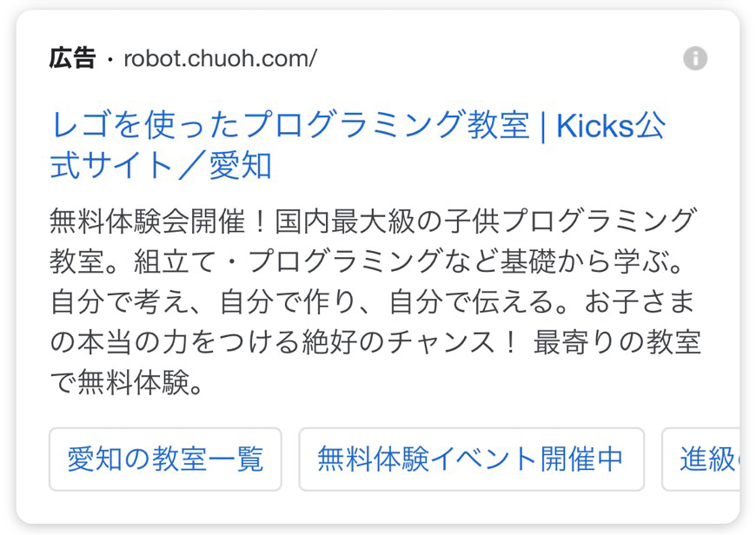This screenshot has width=756, height=535.
Task: Select the Kicks公 text in the blue headline
Action: click(611, 126)
